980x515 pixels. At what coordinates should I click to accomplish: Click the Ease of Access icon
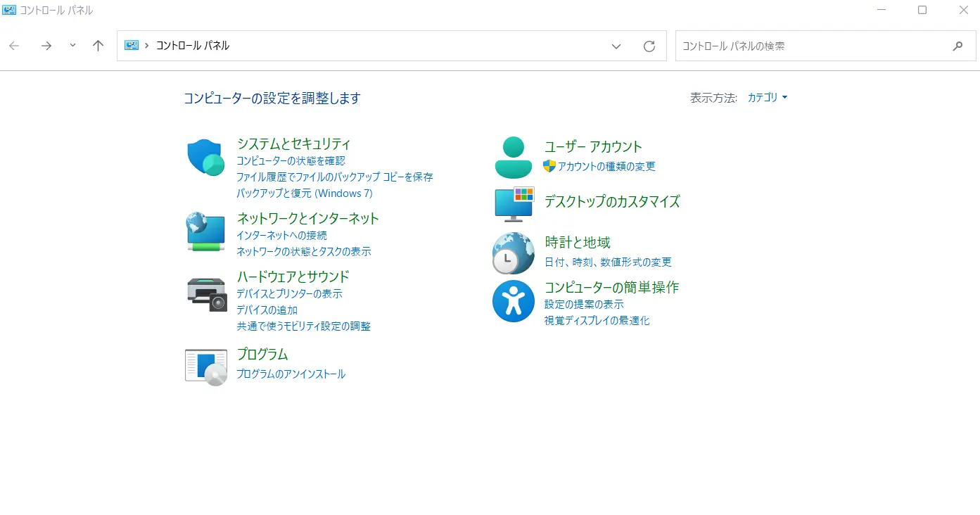pos(514,301)
